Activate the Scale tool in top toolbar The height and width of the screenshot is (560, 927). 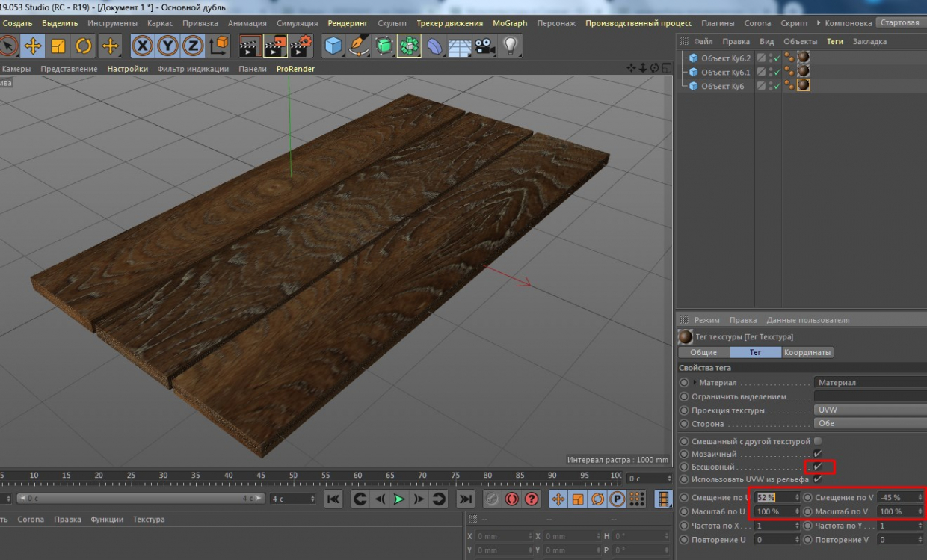pos(58,46)
